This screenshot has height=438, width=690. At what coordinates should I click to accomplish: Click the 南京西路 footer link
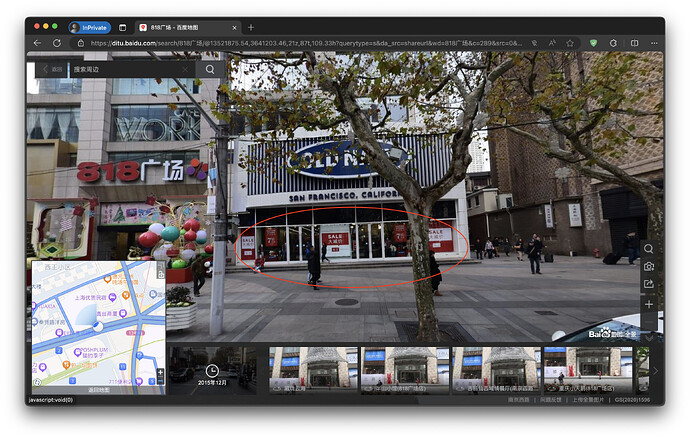click(518, 400)
